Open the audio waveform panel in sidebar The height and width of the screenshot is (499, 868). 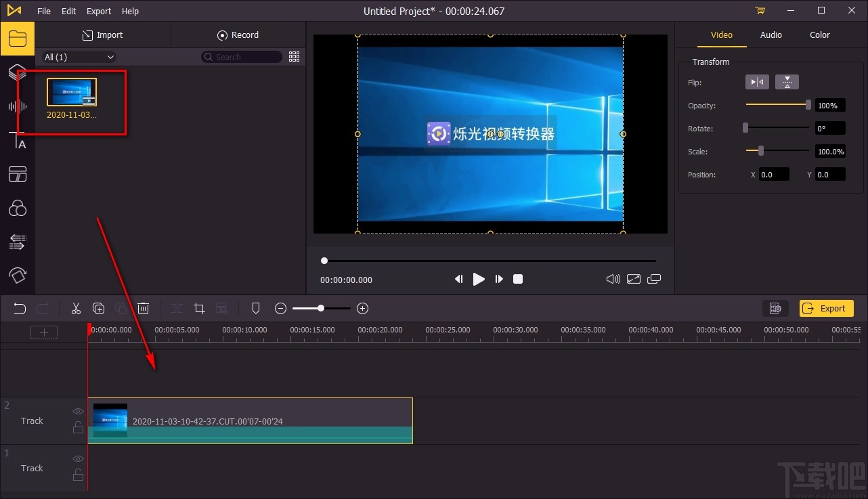tap(18, 106)
